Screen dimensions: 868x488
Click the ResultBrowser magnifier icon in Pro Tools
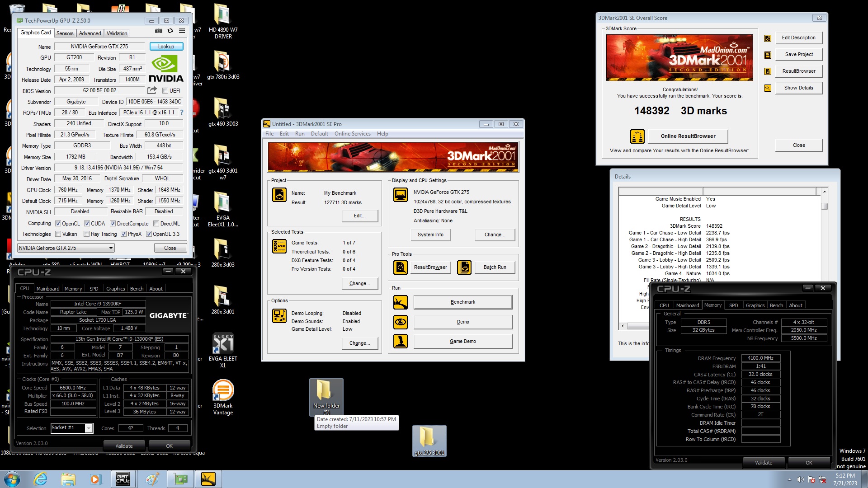coord(401,267)
